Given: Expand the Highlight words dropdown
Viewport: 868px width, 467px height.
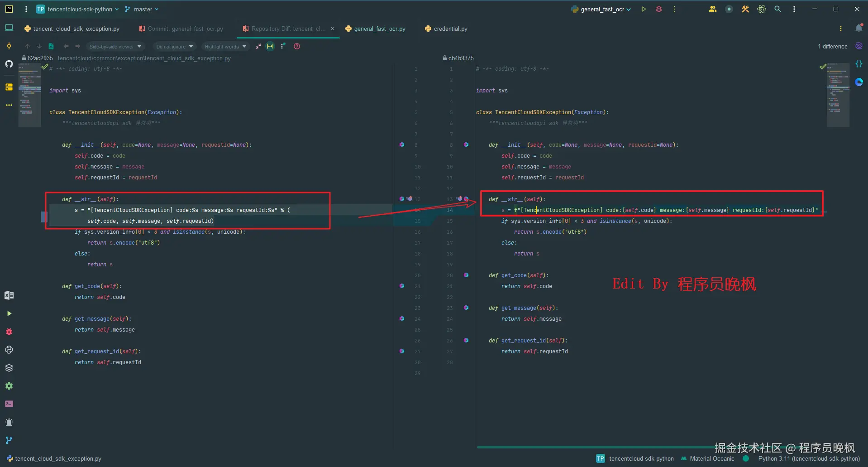Looking at the screenshot, I should [225, 47].
